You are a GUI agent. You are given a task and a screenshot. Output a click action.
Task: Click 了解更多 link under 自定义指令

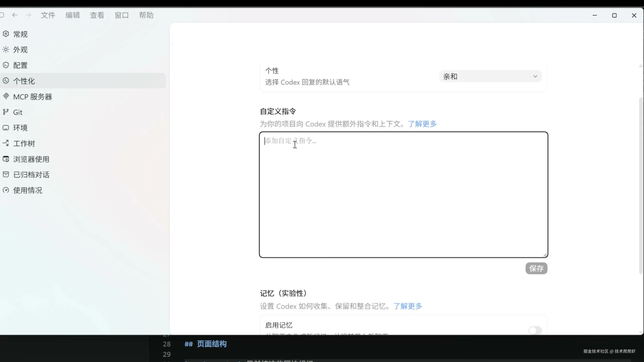click(x=422, y=124)
